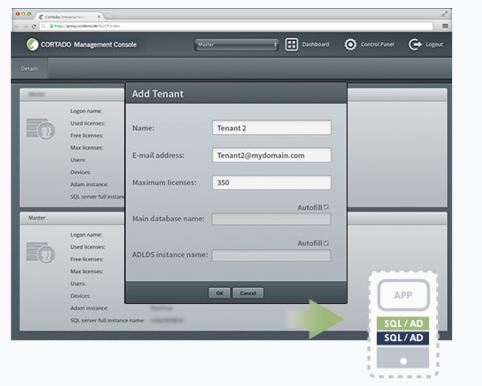
Task: Confirm the Add Tenant dialog with OK
Action: [x=219, y=293]
